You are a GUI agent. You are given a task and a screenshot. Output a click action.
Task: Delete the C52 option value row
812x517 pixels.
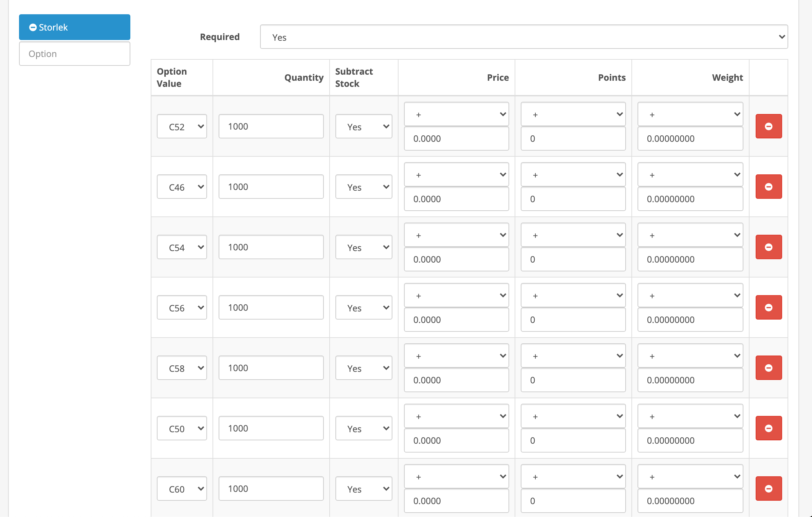(769, 126)
